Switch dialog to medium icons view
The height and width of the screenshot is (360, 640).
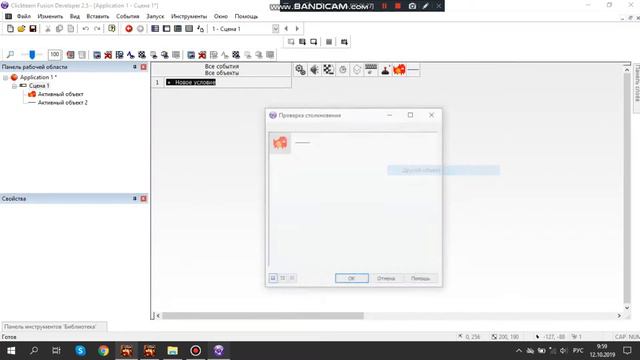tap(282, 278)
